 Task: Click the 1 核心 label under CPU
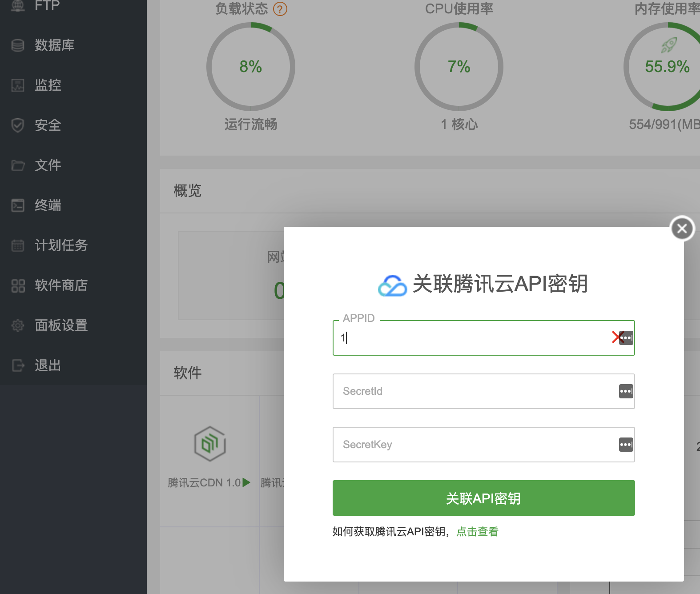point(459,124)
